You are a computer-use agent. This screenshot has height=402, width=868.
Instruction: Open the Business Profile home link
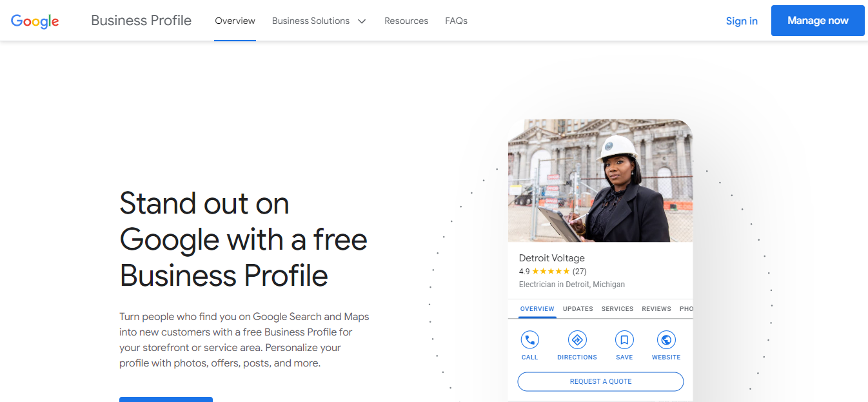141,21
